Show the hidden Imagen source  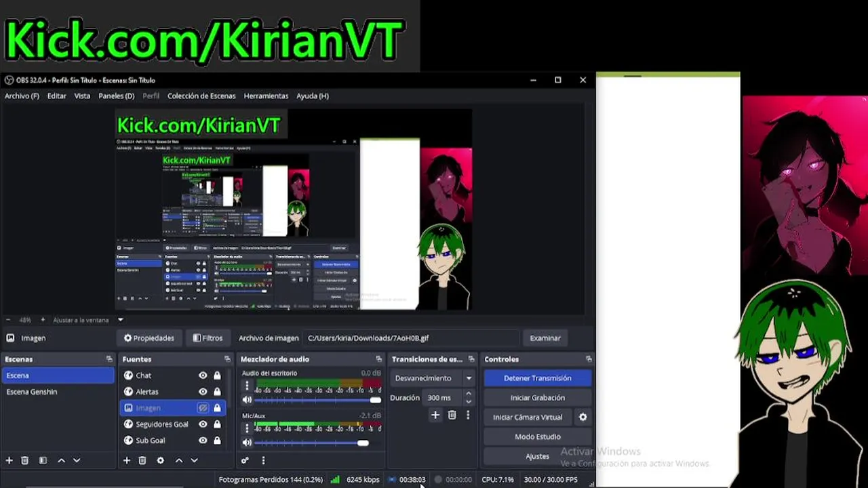click(203, 408)
